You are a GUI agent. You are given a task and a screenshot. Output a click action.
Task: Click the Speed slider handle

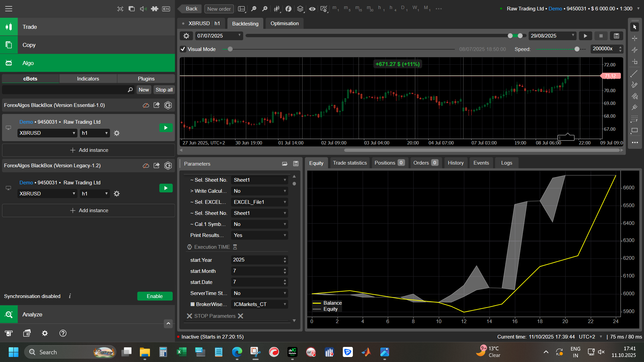click(577, 49)
